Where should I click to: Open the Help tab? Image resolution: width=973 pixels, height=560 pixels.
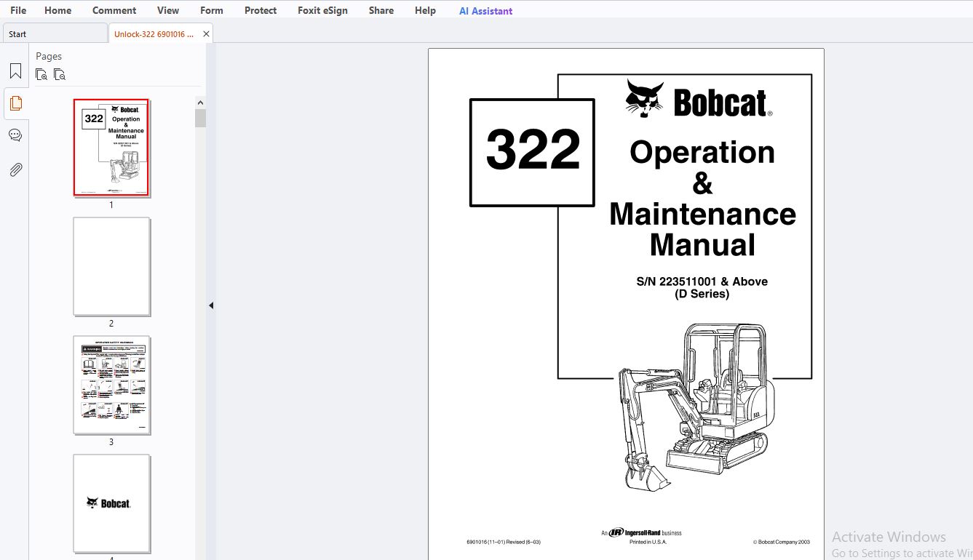coord(425,10)
